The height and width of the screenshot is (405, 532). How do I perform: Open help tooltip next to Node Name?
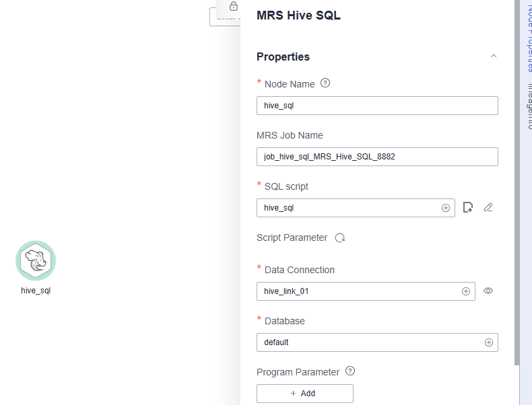(x=325, y=83)
